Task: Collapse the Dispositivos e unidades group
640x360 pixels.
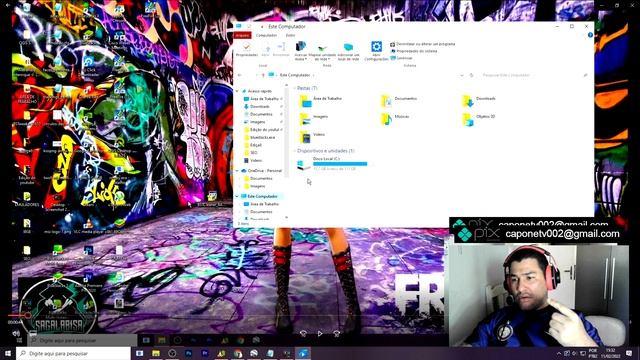Action: (x=295, y=151)
